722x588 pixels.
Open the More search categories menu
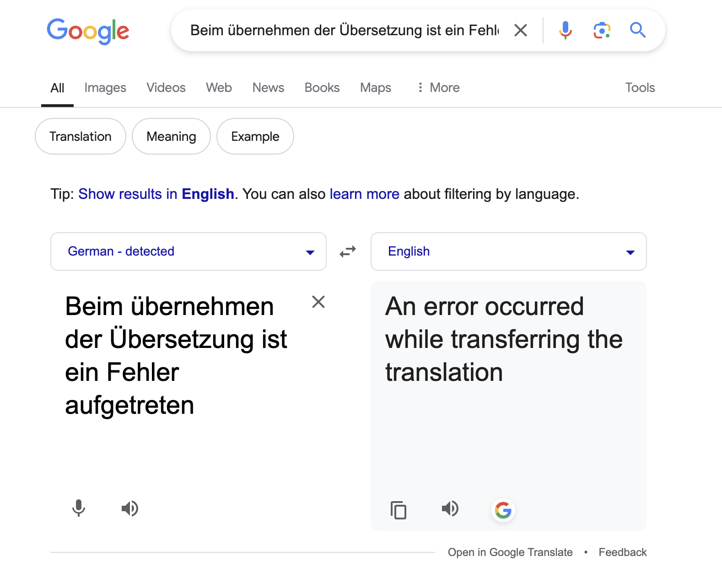point(438,87)
